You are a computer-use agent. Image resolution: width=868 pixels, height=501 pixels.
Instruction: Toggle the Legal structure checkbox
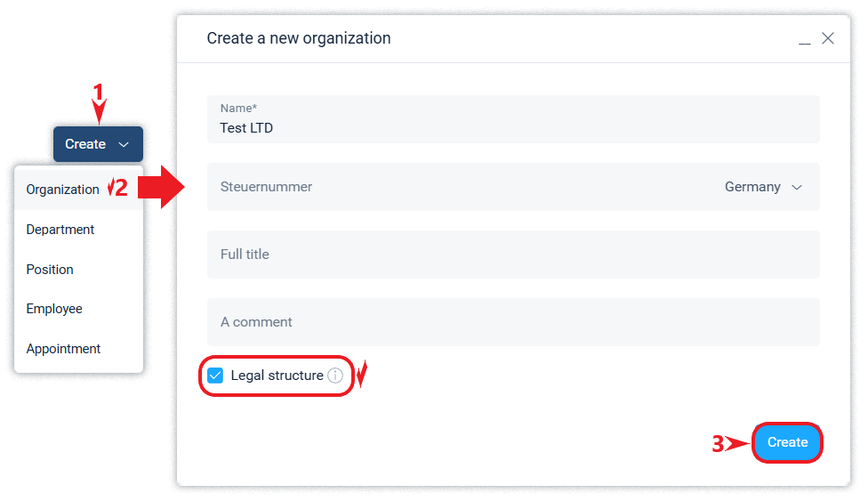(x=215, y=376)
